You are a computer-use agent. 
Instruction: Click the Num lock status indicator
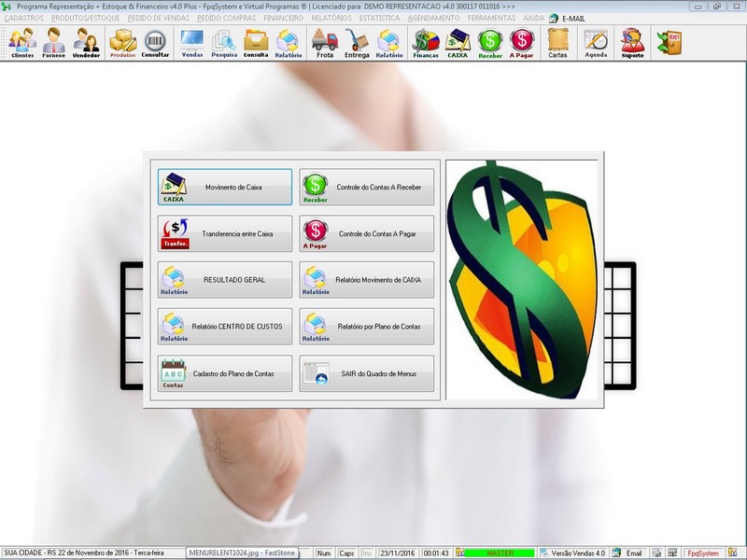[x=324, y=553]
